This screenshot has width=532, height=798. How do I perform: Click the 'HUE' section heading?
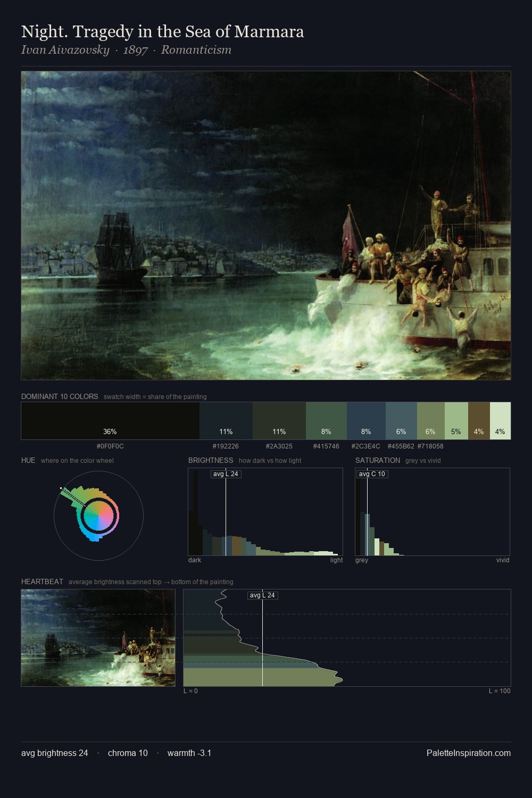click(x=28, y=461)
